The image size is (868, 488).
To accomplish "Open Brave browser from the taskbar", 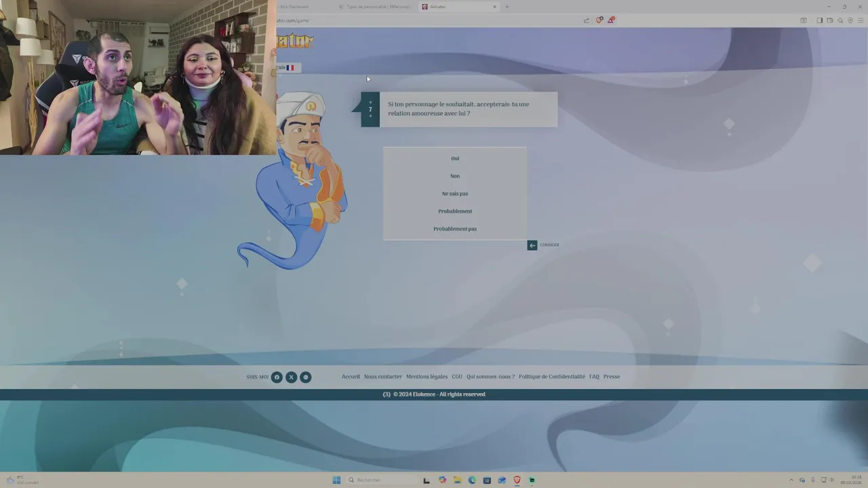I will click(517, 480).
